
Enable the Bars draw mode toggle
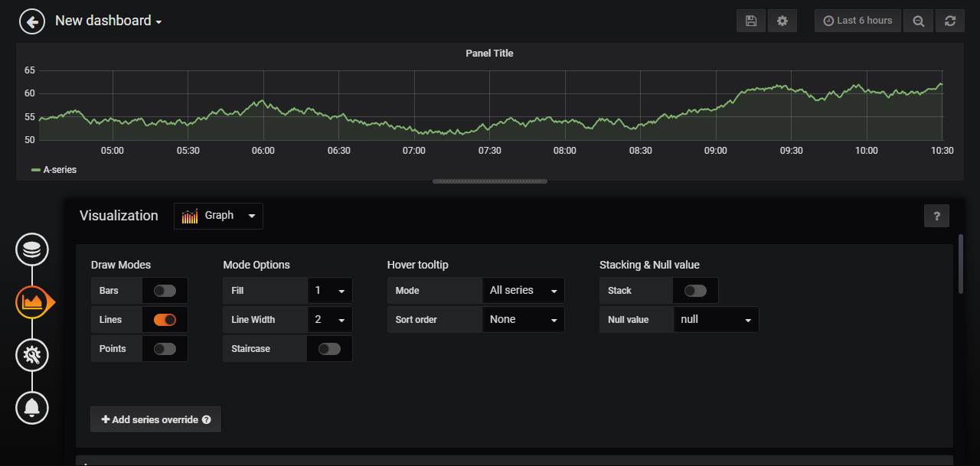pos(164,291)
